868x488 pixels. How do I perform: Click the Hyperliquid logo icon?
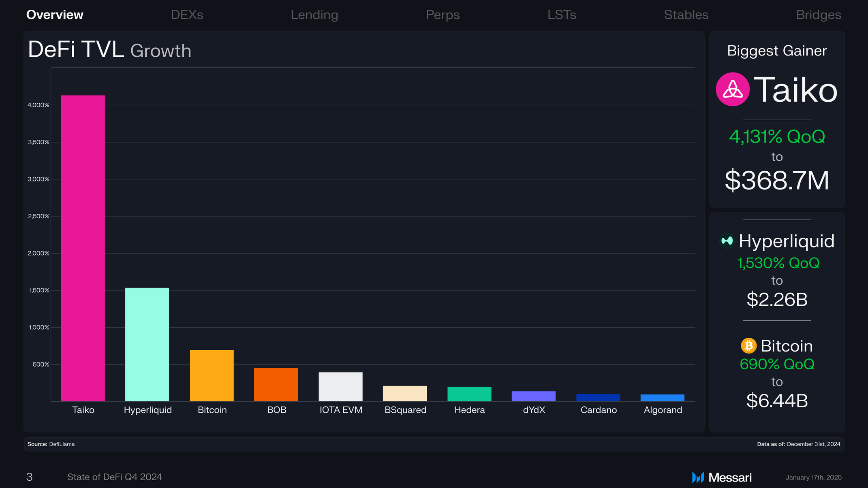[x=727, y=241]
